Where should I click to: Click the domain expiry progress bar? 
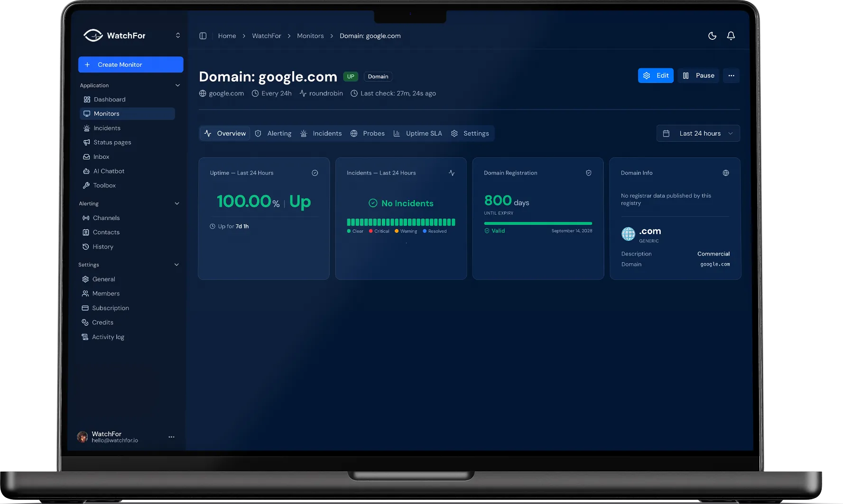point(538,223)
